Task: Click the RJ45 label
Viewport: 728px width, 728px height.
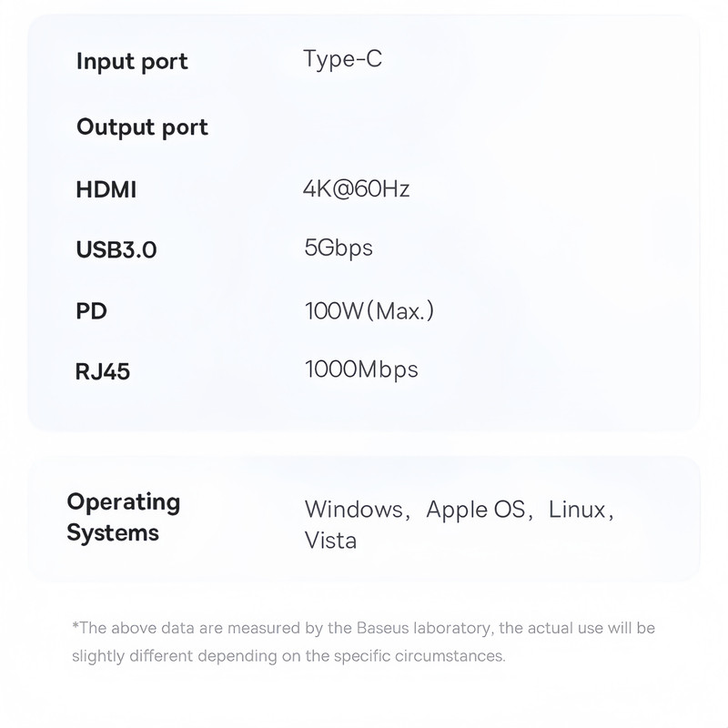Action: click(x=103, y=371)
